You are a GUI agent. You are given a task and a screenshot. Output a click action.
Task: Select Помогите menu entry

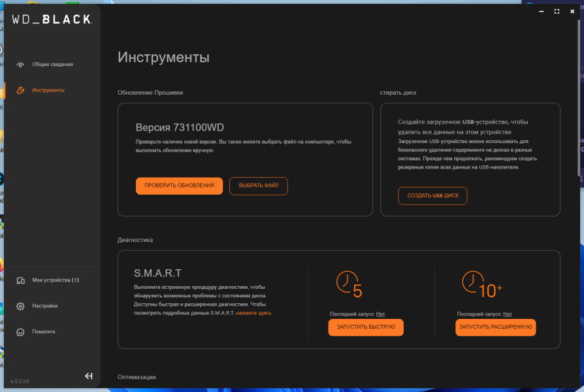(x=44, y=332)
